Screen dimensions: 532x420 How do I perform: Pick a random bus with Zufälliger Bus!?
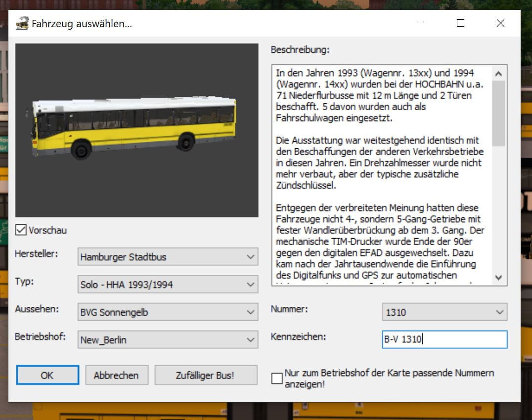206,375
